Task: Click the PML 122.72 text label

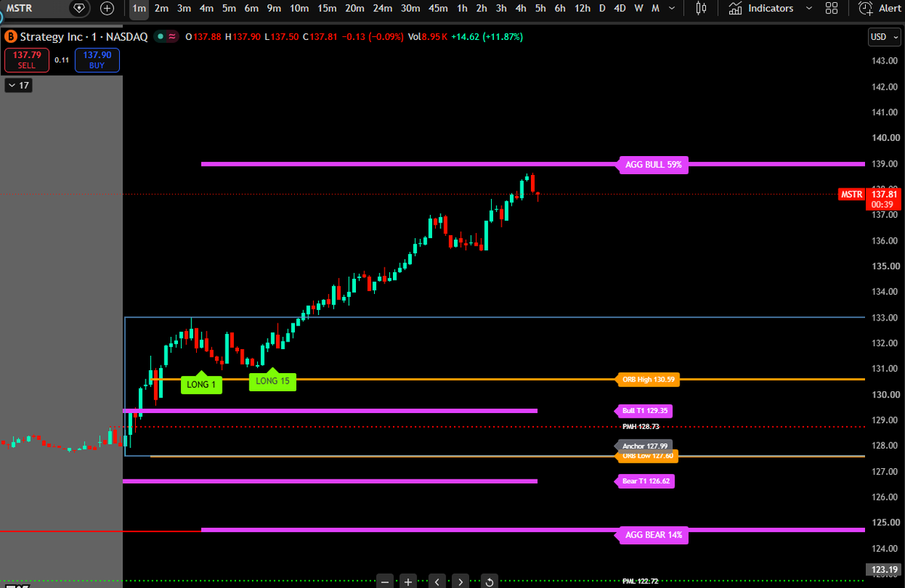Action: click(642, 581)
